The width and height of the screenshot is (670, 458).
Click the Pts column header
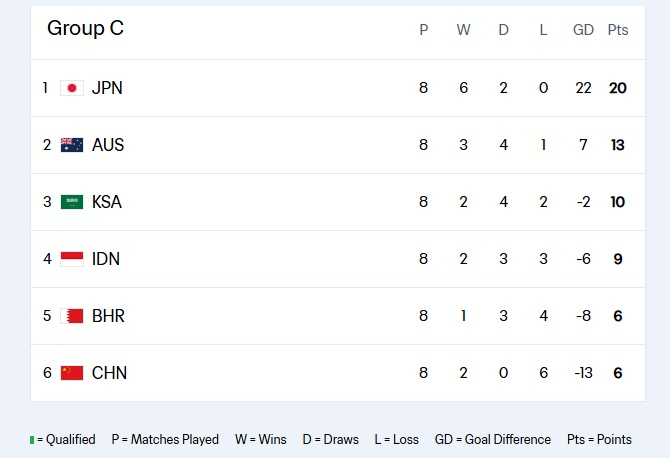618,30
